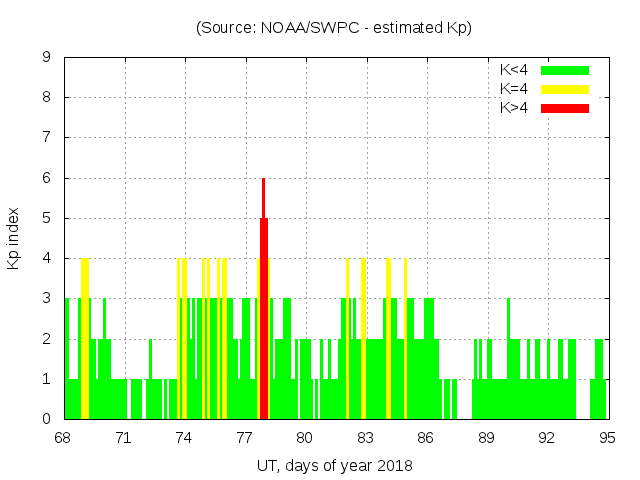Click the x-axis tick label 77

click(x=245, y=437)
